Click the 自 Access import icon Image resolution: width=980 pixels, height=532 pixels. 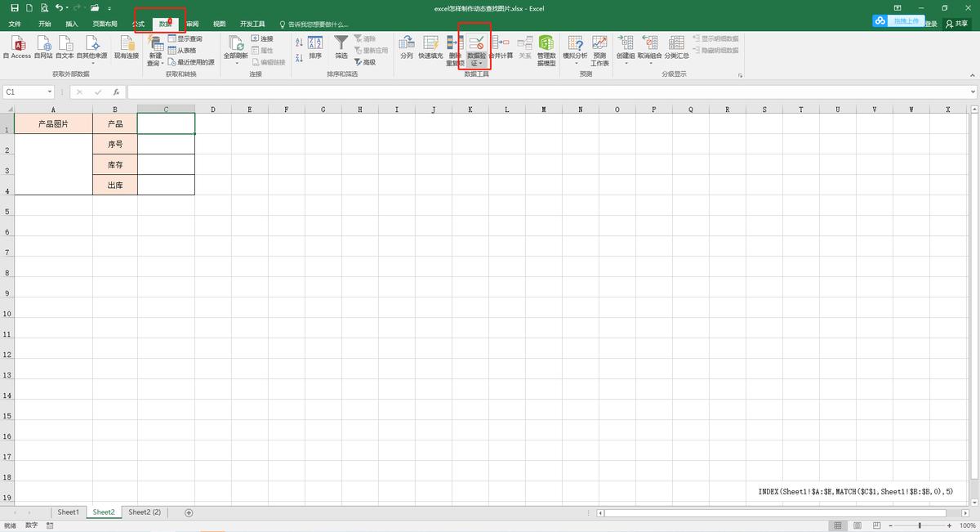[x=17, y=47]
